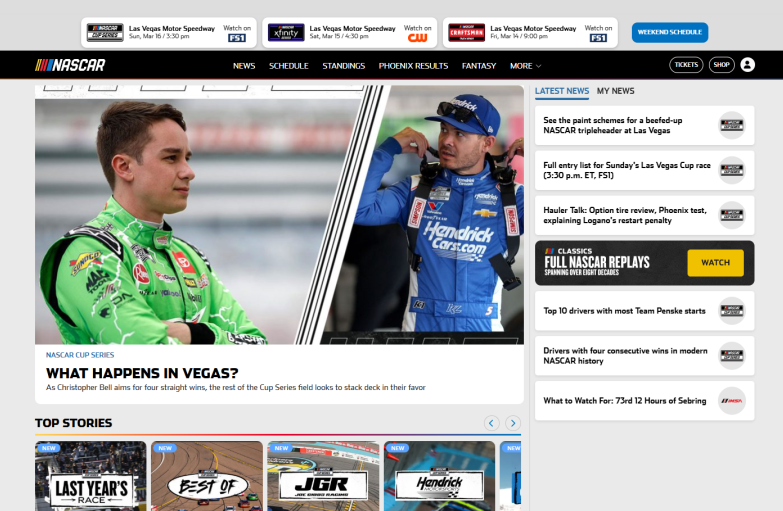Open Sunday Mar 16 Las Vegas race card
The height and width of the screenshot is (511, 783).
169,32
